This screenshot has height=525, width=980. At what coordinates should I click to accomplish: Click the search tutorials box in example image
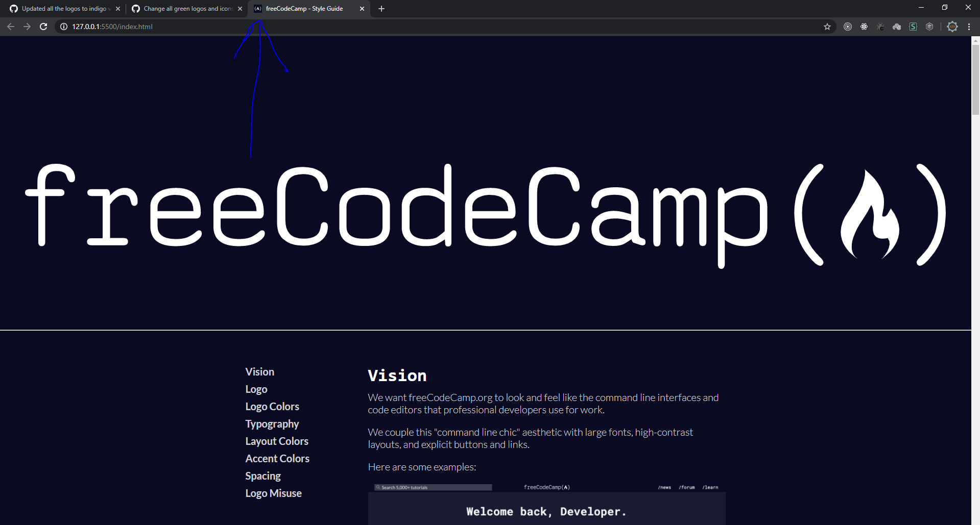click(433, 487)
